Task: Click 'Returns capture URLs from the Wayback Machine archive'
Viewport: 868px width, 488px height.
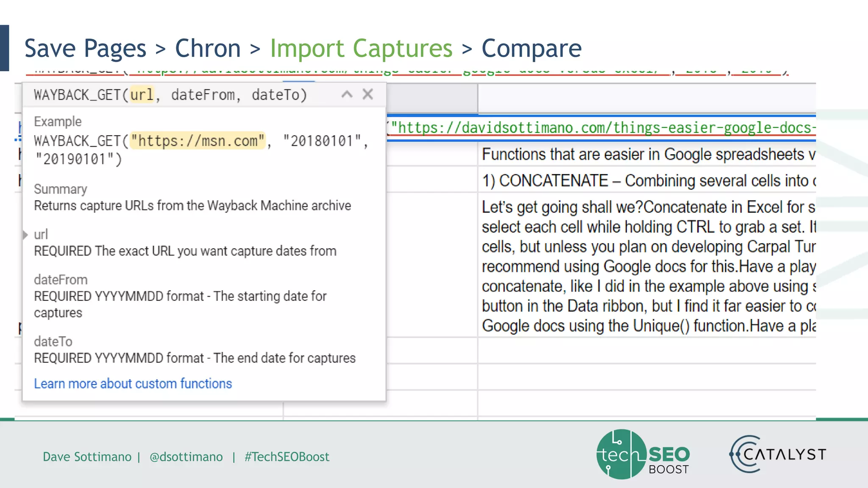Action: click(x=192, y=205)
